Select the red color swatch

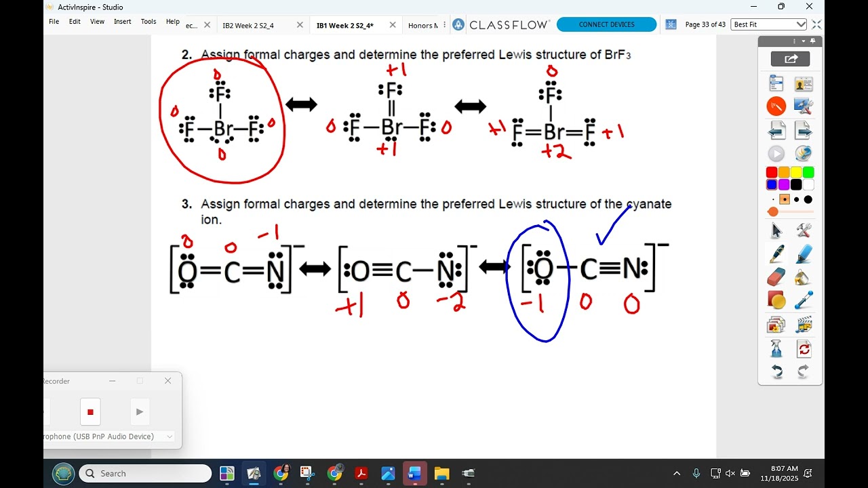coord(772,173)
